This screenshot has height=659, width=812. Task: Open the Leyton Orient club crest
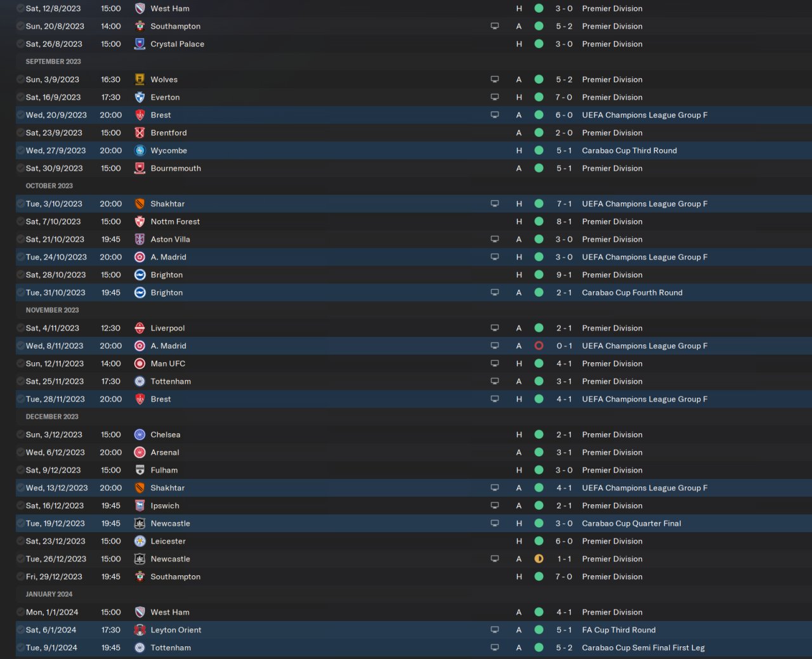(x=140, y=630)
